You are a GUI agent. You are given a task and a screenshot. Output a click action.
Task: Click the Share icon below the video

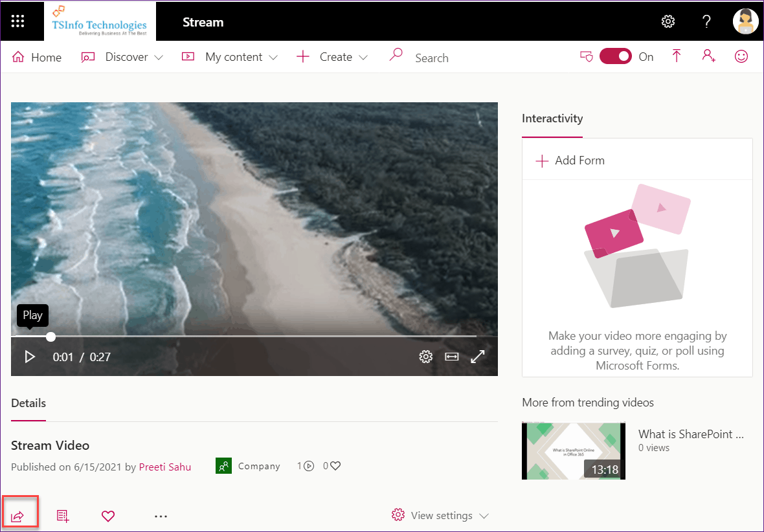[x=17, y=516]
